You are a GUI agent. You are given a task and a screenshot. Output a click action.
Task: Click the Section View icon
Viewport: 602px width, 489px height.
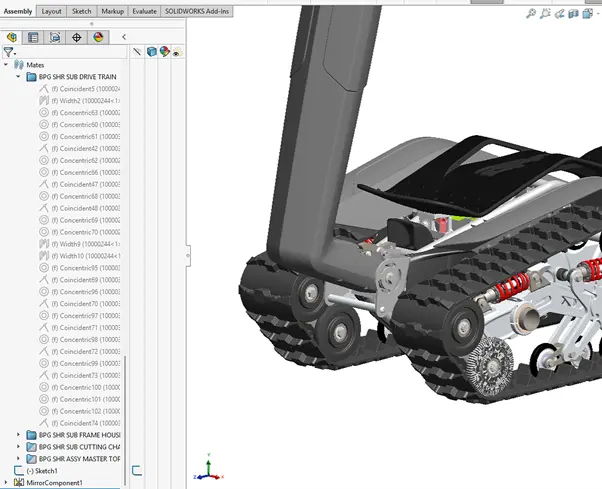click(573, 14)
